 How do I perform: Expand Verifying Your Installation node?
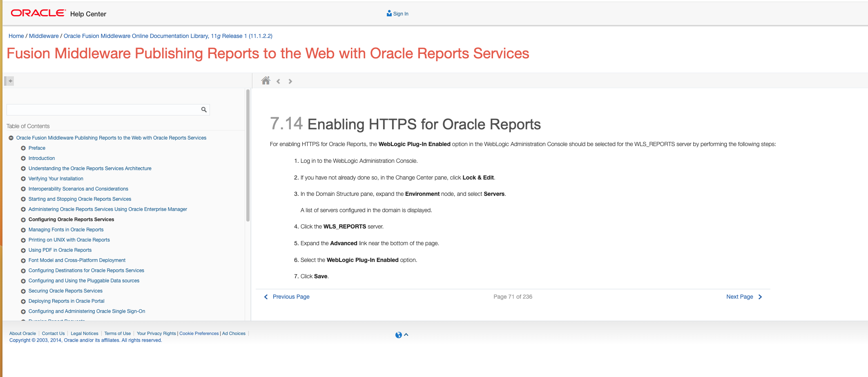coord(23,179)
